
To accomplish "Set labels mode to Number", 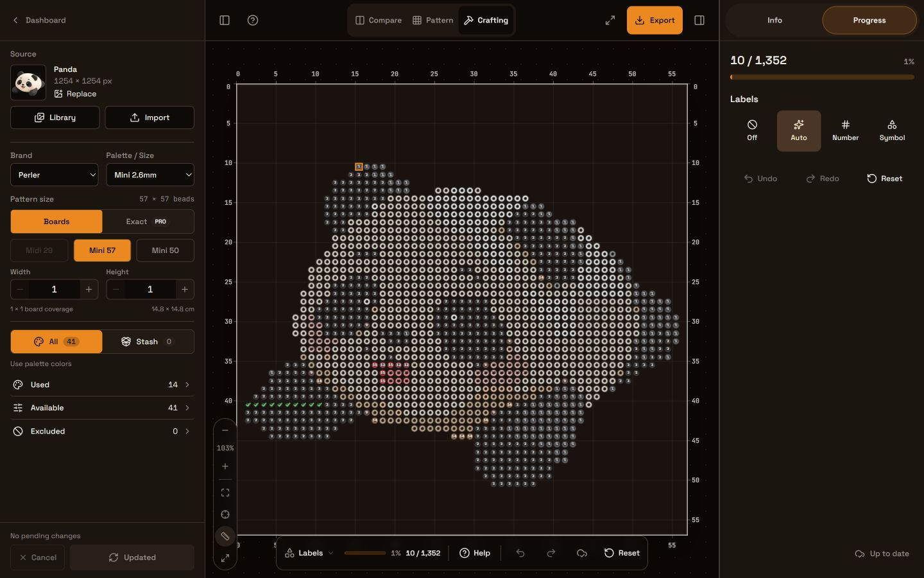I will tap(845, 130).
